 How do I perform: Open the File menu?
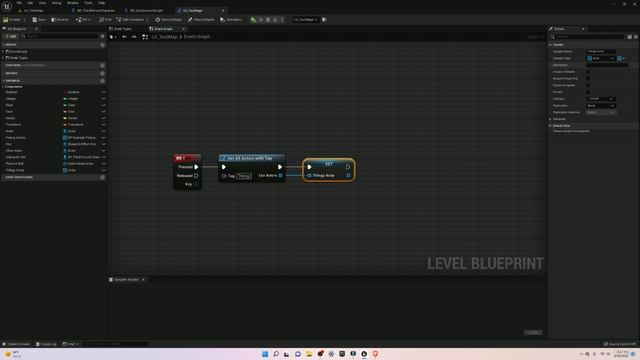pos(19,3)
